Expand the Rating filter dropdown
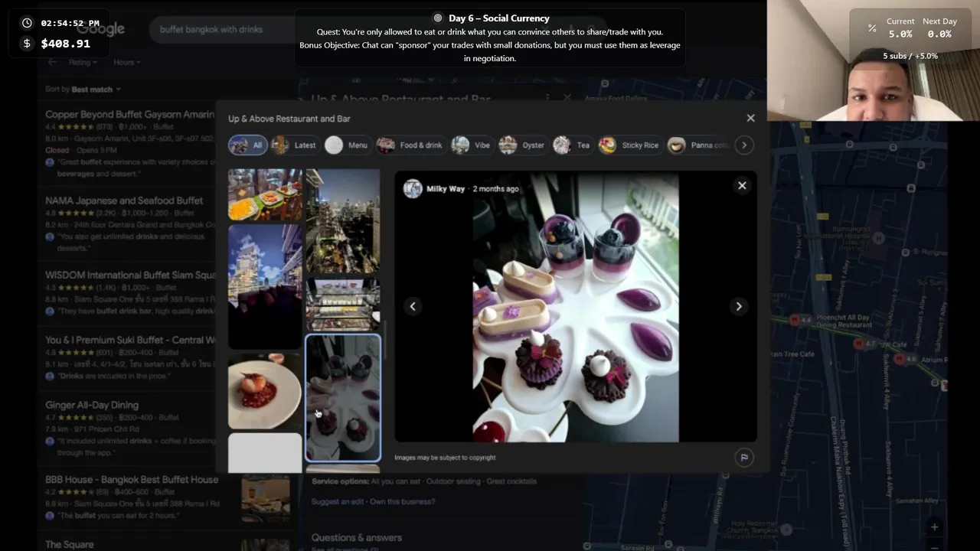Viewport: 980px width, 551px height. tap(83, 62)
